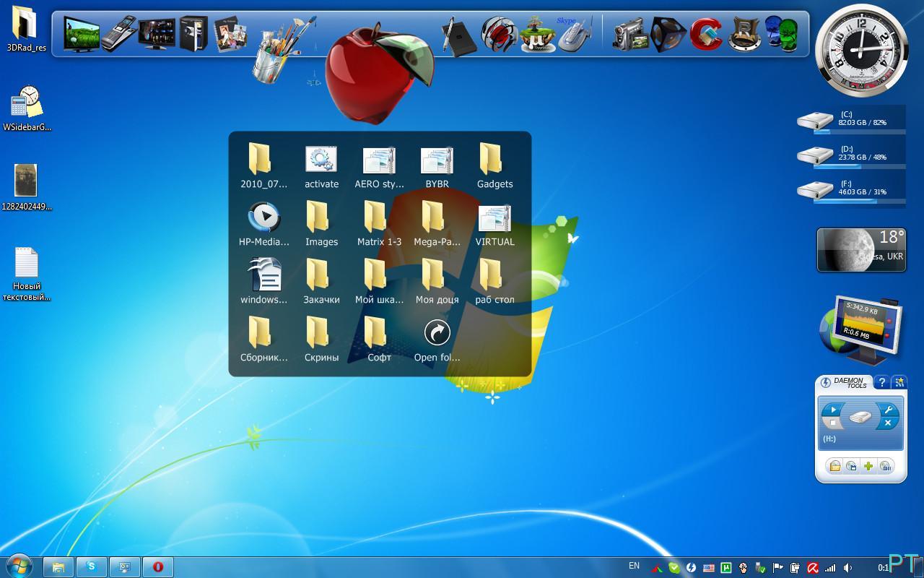Open DAEMON Tools star feed tab
This screenshot has width=924, height=578.
[x=899, y=382]
